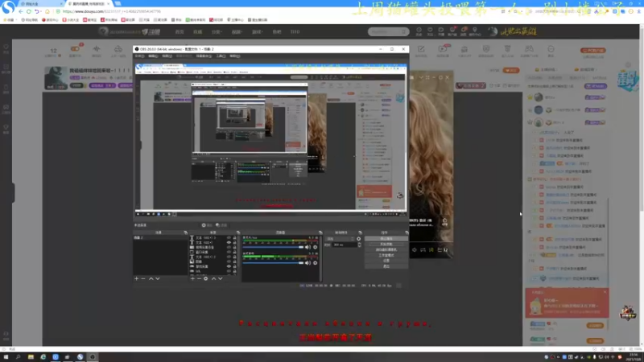Open Windows Start menu

tap(6, 357)
